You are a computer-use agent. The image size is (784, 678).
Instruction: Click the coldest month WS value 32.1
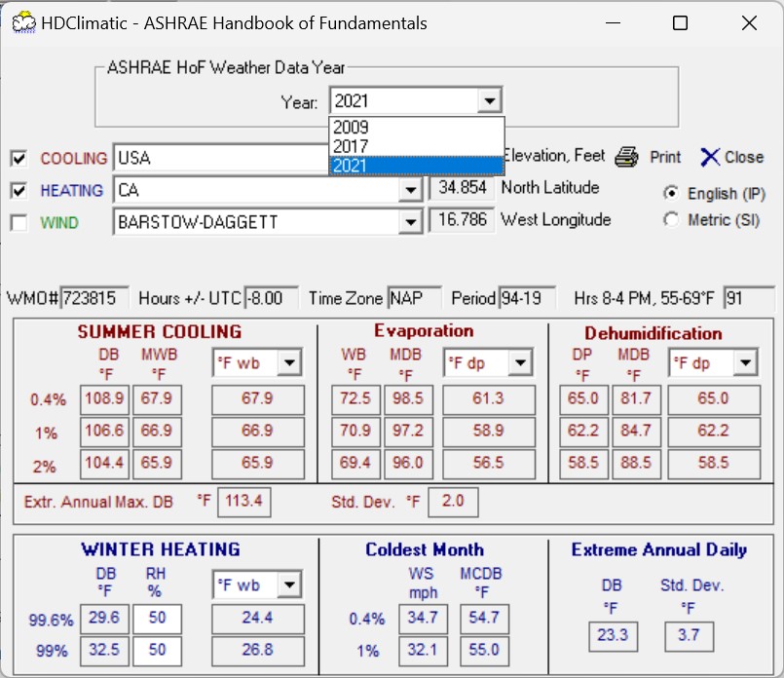(423, 650)
